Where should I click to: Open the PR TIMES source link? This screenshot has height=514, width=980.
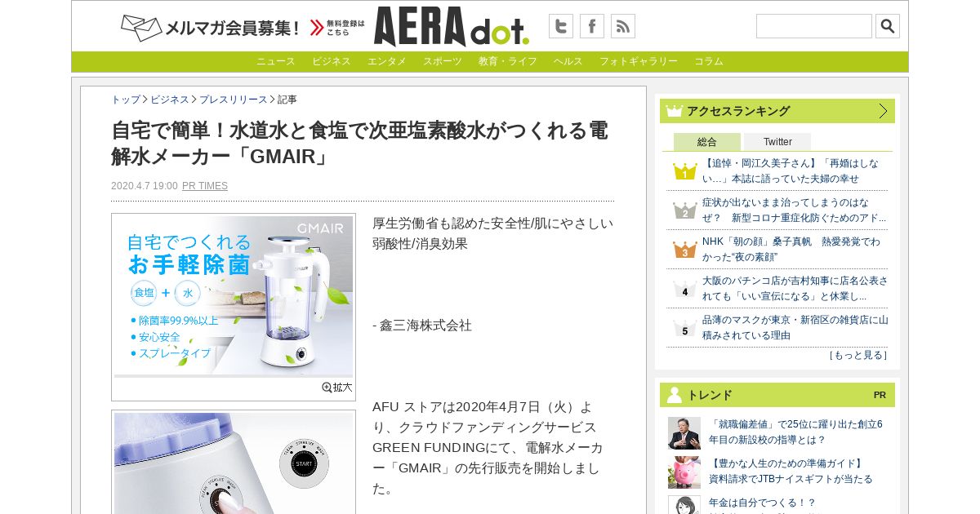point(205,186)
